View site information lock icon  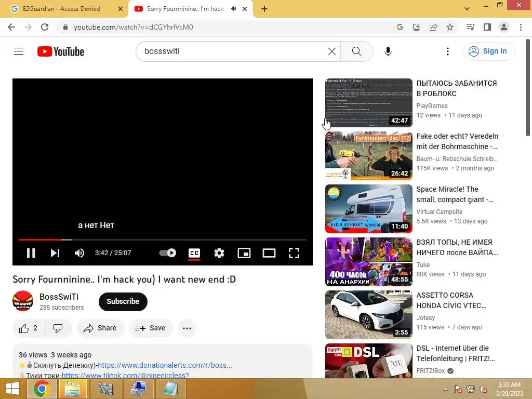click(65, 27)
